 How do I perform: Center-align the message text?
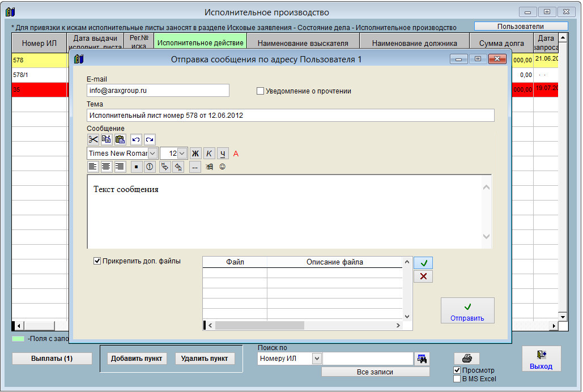[x=106, y=167]
